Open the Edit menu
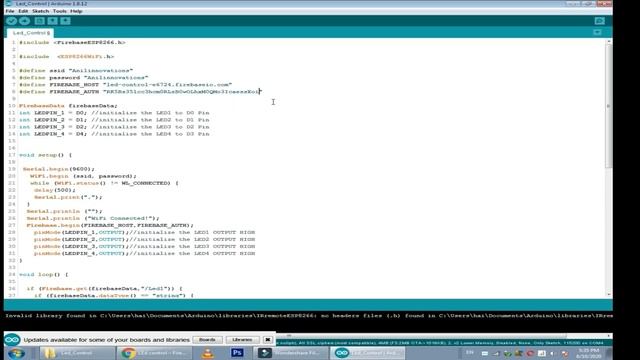 (x=23, y=11)
